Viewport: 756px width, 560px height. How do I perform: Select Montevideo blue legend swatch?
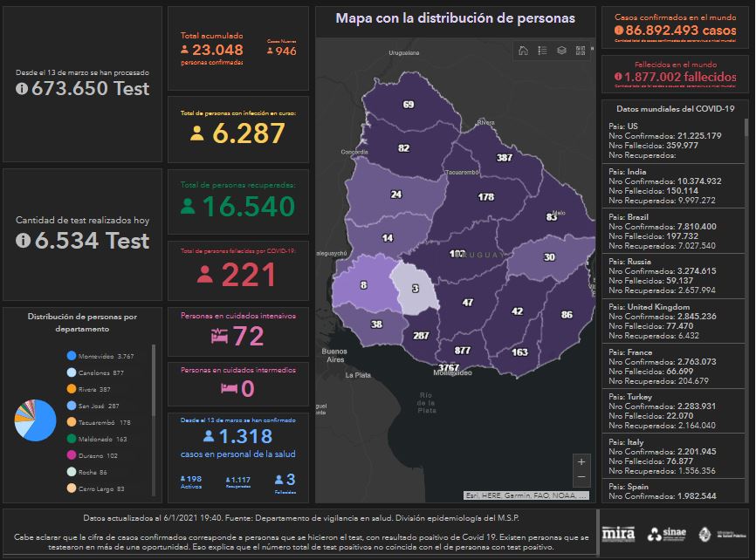(71, 356)
